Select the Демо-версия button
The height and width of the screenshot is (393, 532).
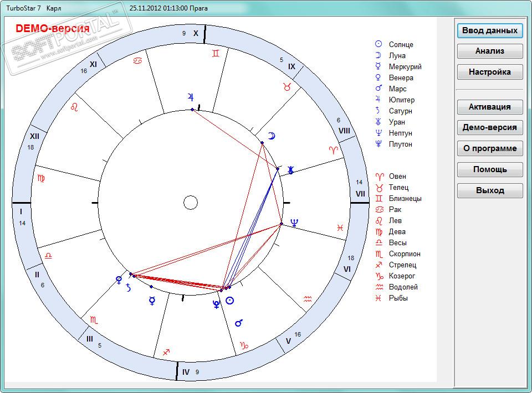tap(489, 128)
